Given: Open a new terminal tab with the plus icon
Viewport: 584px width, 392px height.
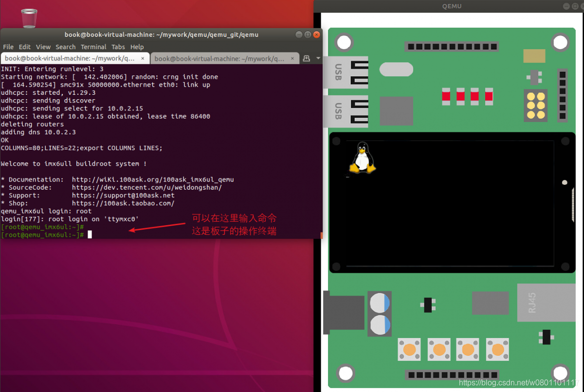Looking at the screenshot, I should coord(306,58).
